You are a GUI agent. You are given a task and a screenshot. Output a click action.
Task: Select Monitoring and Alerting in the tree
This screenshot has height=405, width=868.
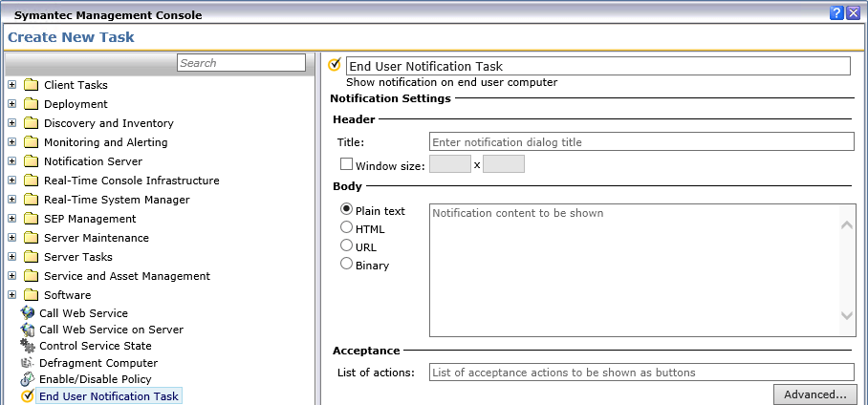point(105,142)
